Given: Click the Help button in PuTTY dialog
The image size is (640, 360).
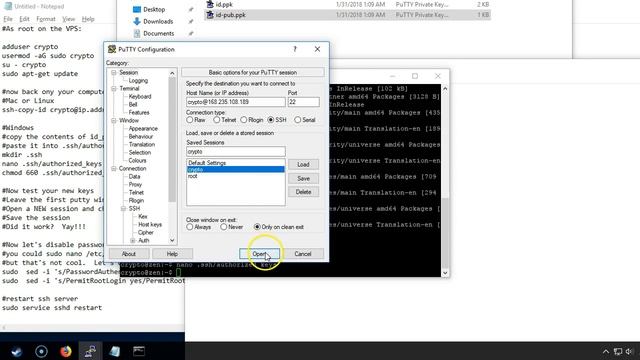Looking at the screenshot, I should (172, 254).
